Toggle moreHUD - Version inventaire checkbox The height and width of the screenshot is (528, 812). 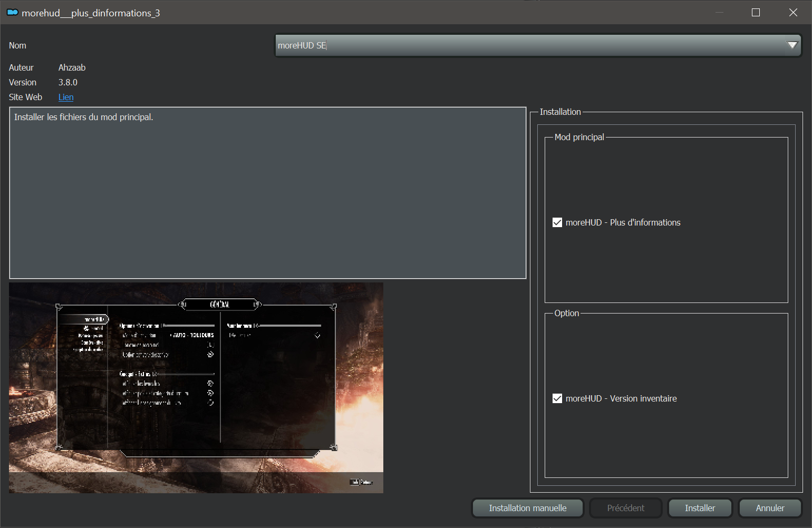557,398
